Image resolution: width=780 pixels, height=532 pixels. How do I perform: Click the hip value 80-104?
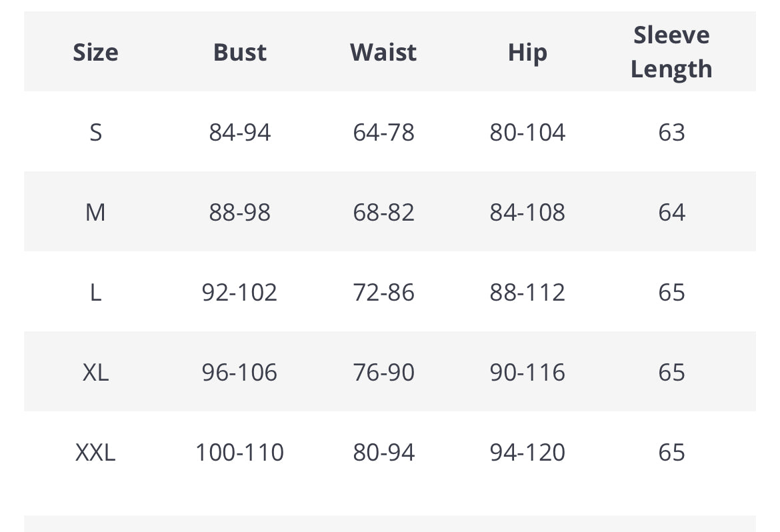527,133
